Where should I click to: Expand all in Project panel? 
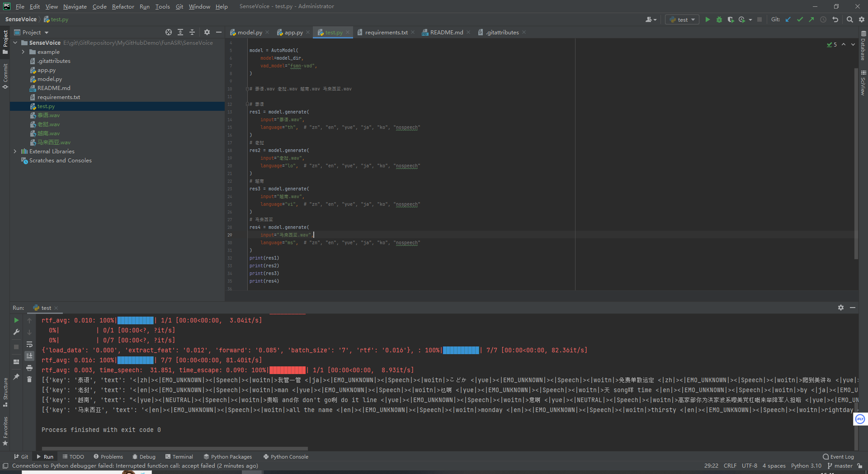point(180,32)
